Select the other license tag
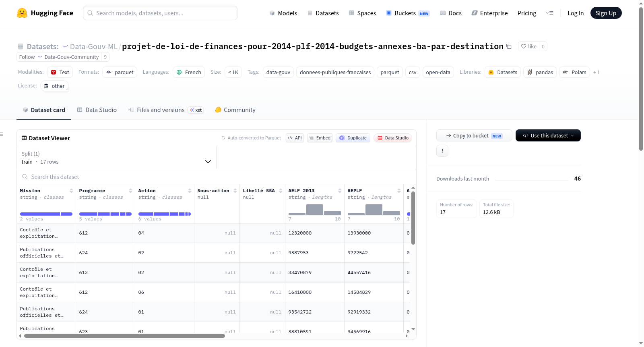 coord(54,86)
